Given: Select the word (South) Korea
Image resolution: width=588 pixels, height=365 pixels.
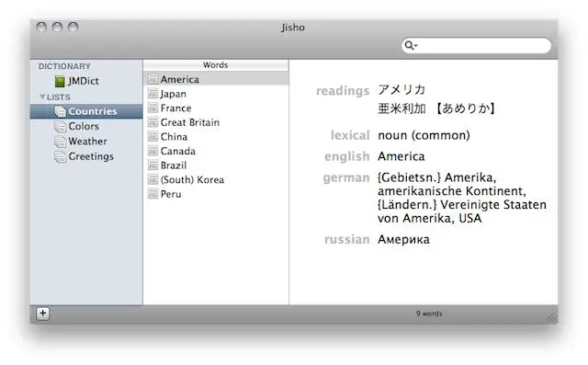Looking at the screenshot, I should point(216,179).
